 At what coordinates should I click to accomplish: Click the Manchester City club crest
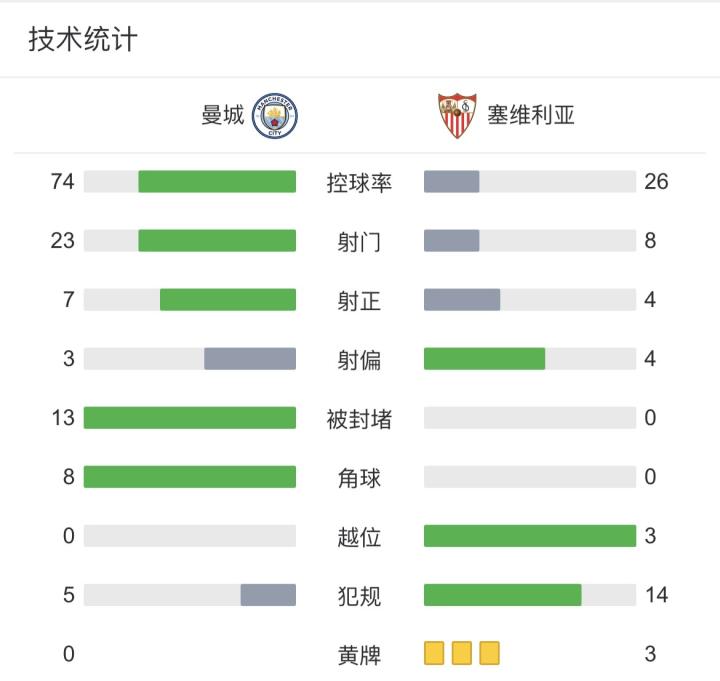[x=276, y=116]
